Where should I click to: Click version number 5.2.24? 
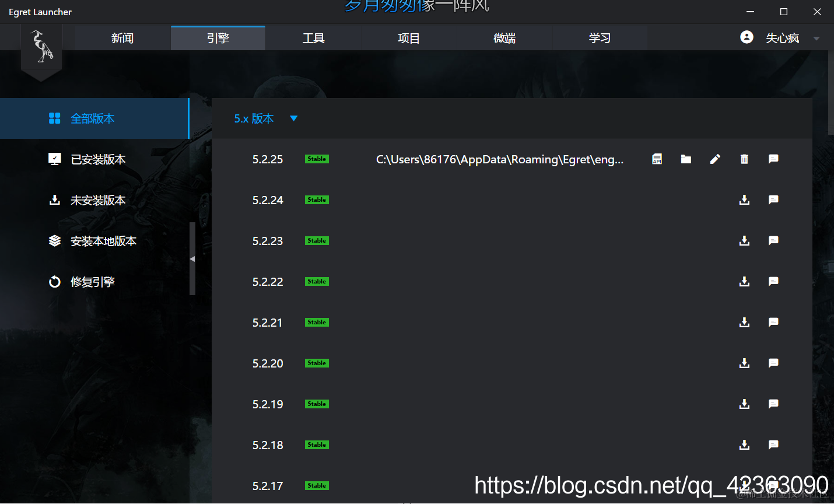(x=268, y=200)
